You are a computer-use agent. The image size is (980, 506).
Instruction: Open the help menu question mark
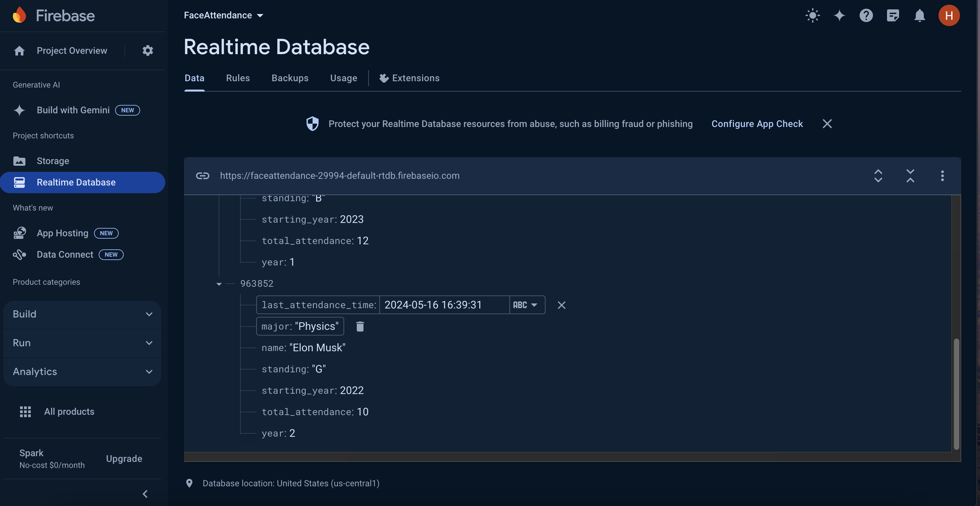point(866,15)
